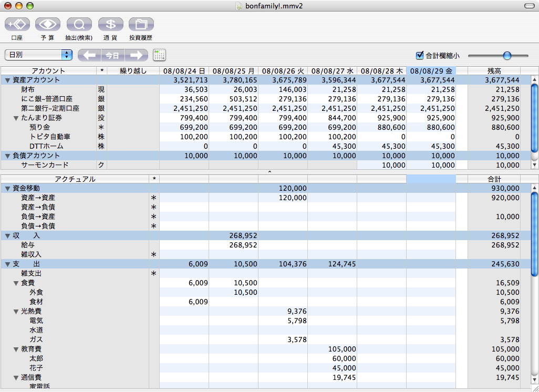
Task: Click the 120,000 cell in 資産→資産 row
Action: tap(283, 198)
